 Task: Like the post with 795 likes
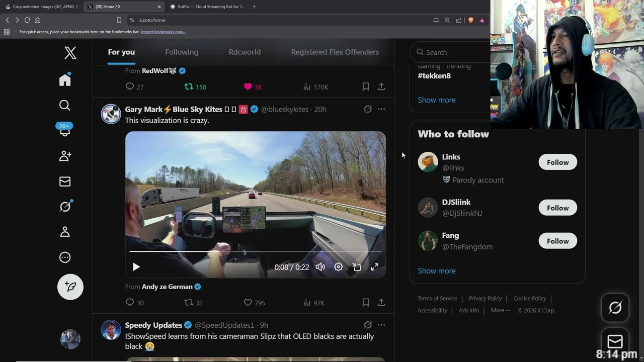[254, 302]
